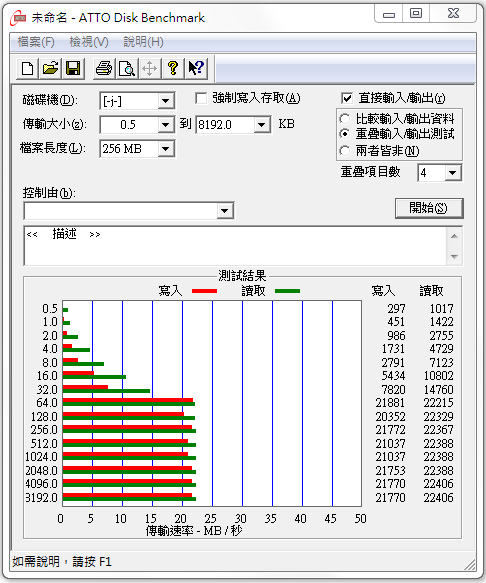This screenshot has width=486, height=583.
Task: Minimize the ATTO Disk Benchmark window
Action: point(389,14)
